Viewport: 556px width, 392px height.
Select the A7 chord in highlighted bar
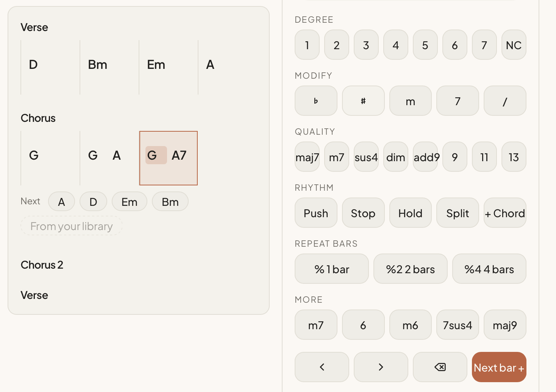click(179, 155)
